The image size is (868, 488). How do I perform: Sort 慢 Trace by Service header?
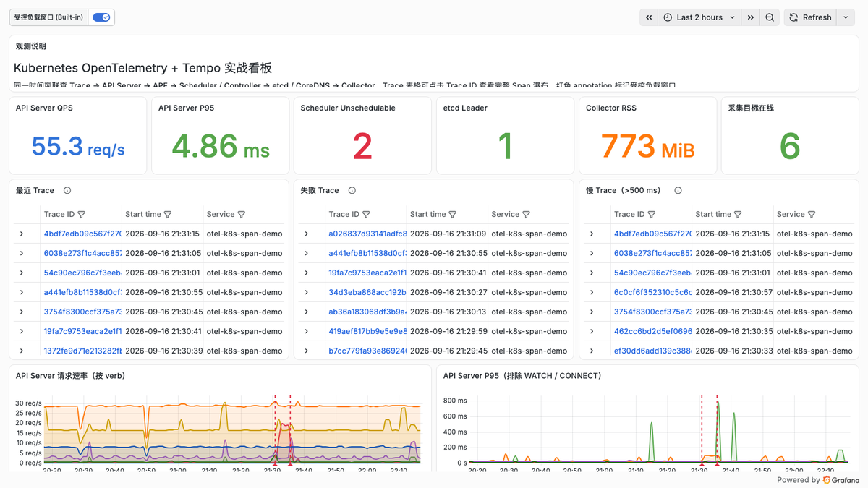pyautogui.click(x=791, y=215)
